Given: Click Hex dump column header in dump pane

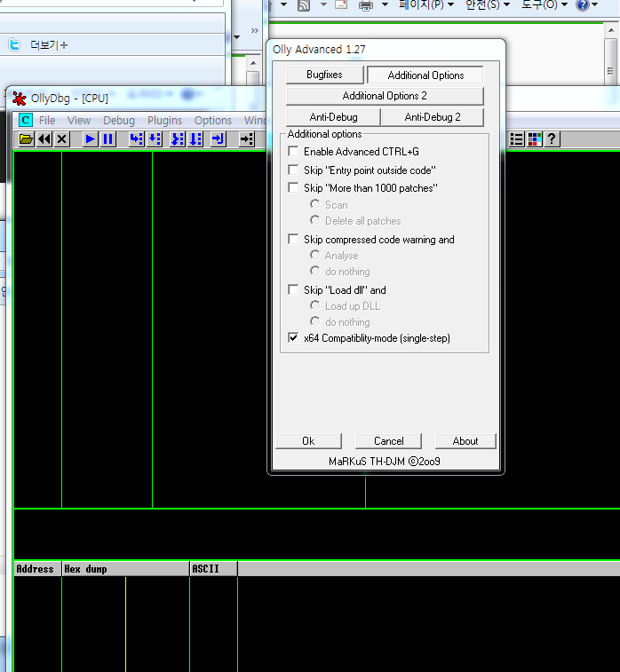Looking at the screenshot, I should click(x=125, y=569).
